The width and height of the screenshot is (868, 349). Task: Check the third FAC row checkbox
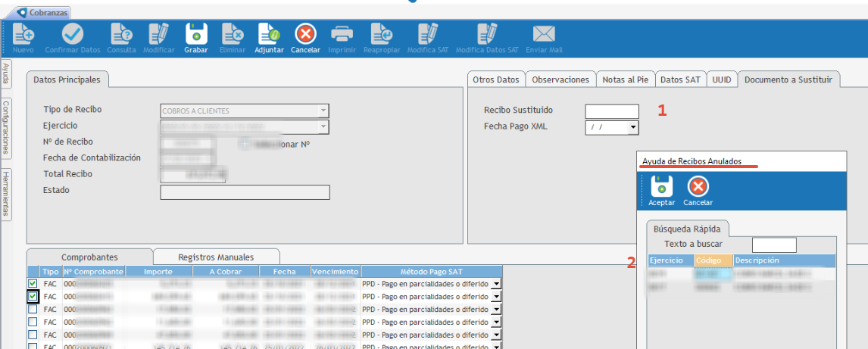coord(33,309)
